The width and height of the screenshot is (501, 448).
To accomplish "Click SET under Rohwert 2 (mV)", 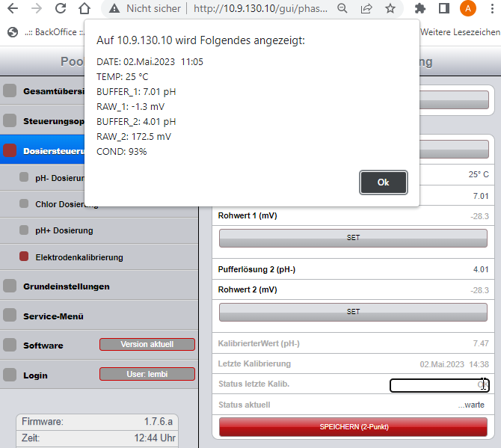I will (x=353, y=312).
